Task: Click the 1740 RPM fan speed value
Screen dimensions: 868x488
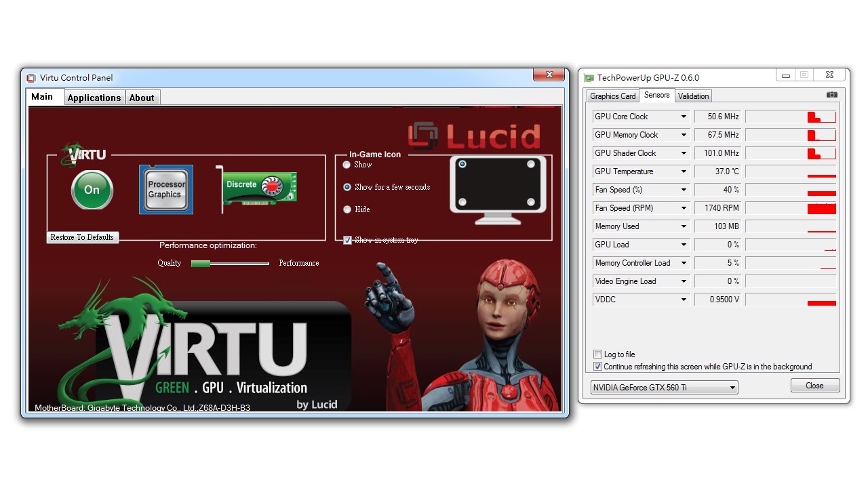Action: point(717,208)
